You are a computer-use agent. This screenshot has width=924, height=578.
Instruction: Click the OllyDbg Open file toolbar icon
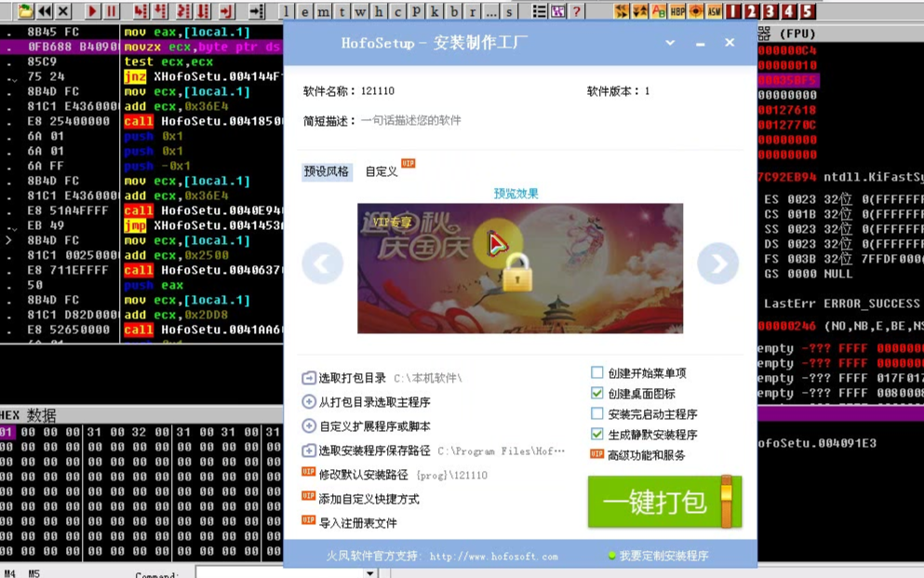point(25,10)
